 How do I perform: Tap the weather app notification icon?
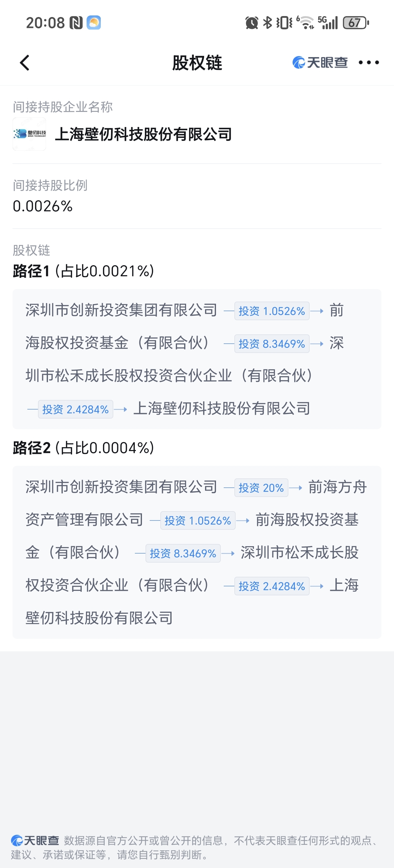pos(94,23)
